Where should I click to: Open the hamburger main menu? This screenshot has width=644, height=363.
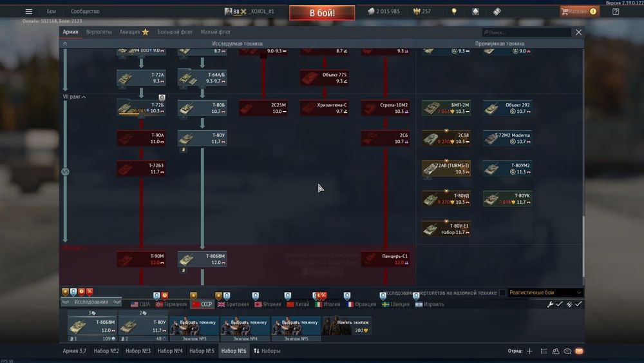click(29, 12)
